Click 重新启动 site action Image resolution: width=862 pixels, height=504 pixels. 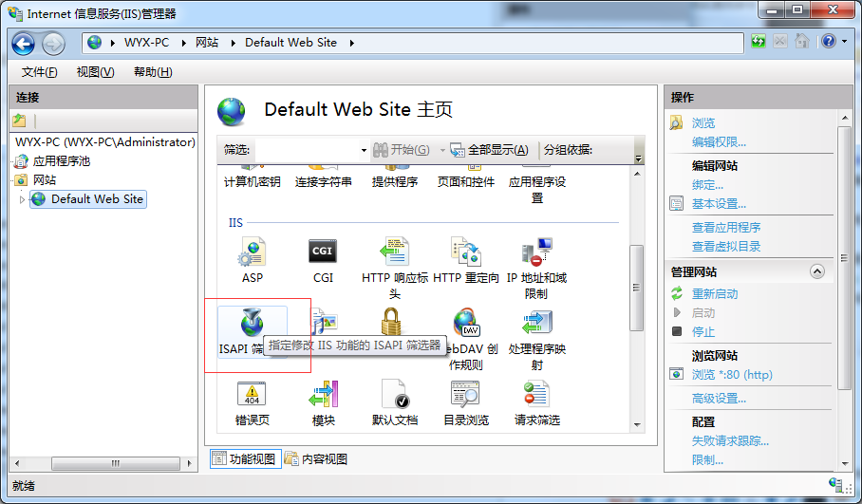[715, 294]
